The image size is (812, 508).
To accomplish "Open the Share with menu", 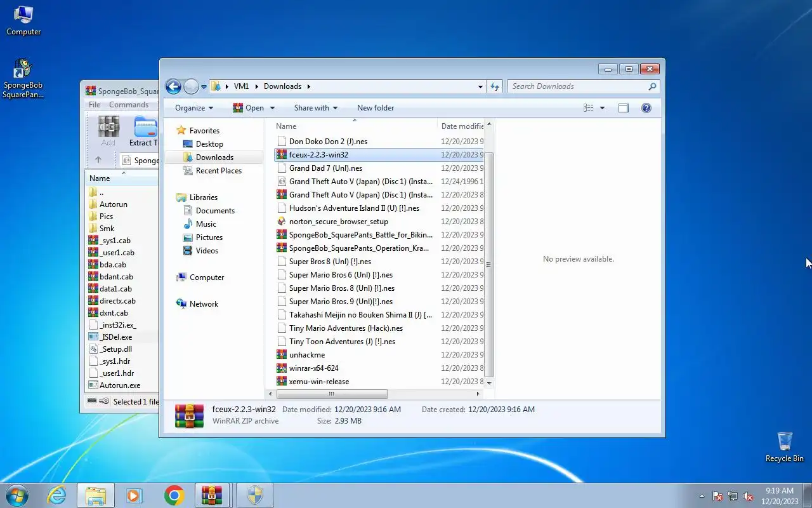I will [316, 108].
